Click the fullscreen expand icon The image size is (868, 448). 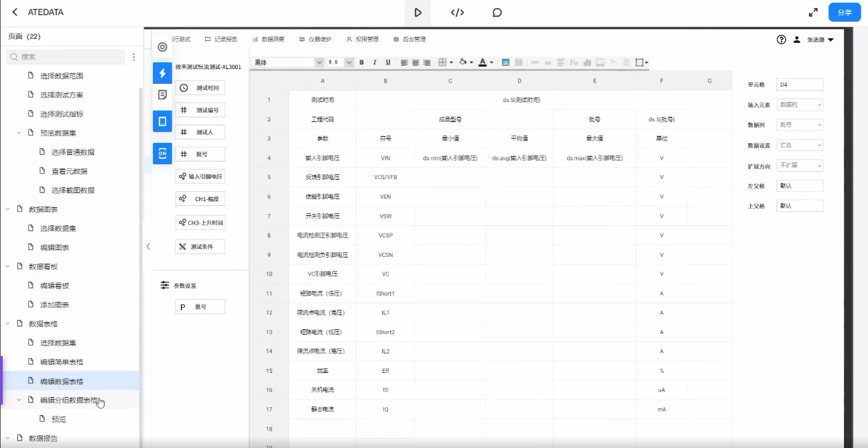pos(813,12)
